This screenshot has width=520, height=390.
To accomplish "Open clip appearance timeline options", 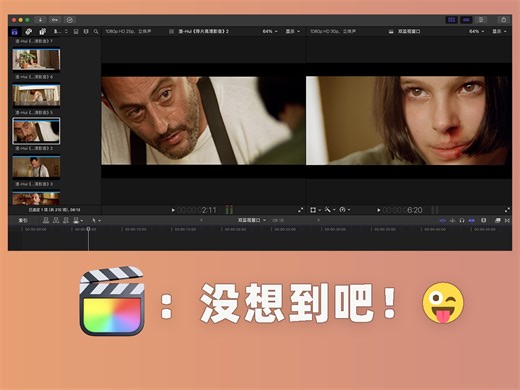I will pos(484,220).
